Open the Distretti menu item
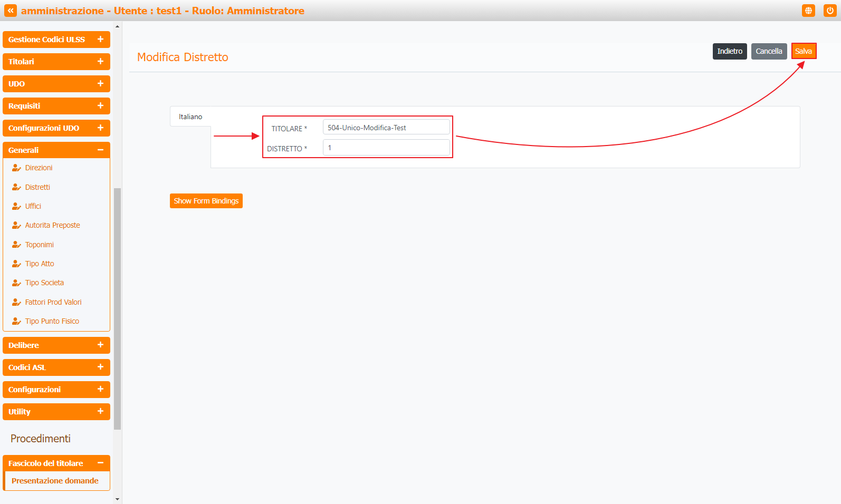Screen dimensions: 841x504 pyautogui.click(x=37, y=187)
